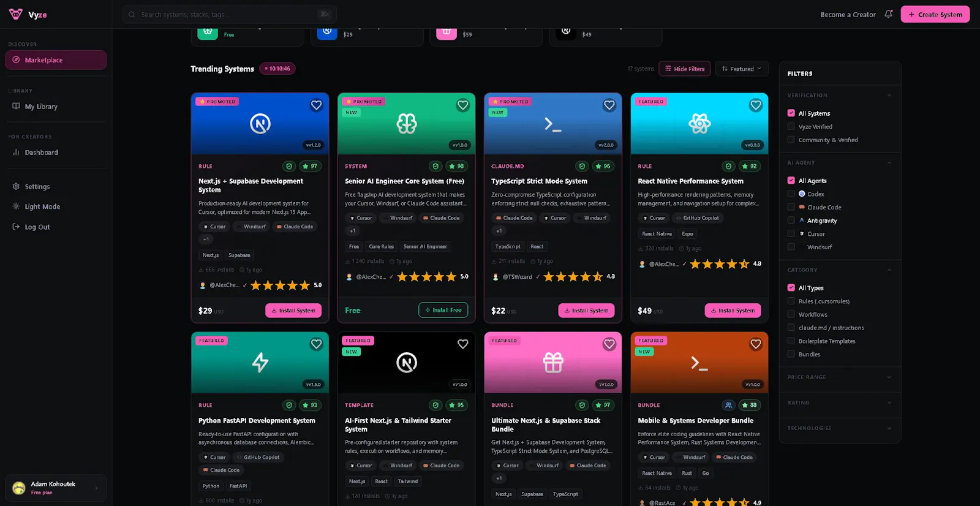This screenshot has width=980, height=506.
Task: Click the 92 score badge on React Native card
Action: [750, 166]
